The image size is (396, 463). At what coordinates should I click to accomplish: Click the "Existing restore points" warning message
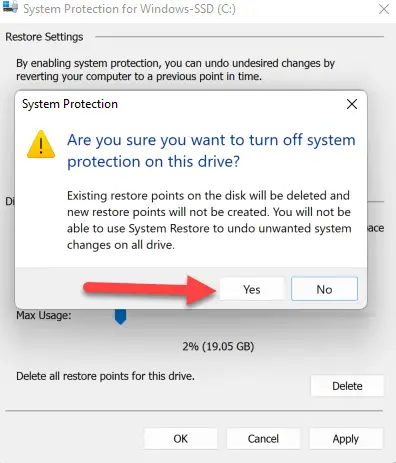pos(209,220)
